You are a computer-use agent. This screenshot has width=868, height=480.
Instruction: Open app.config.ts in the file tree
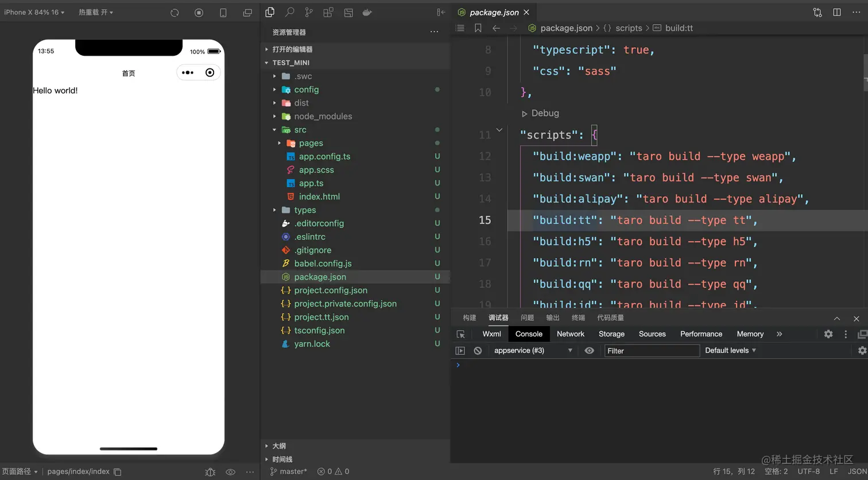(324, 156)
